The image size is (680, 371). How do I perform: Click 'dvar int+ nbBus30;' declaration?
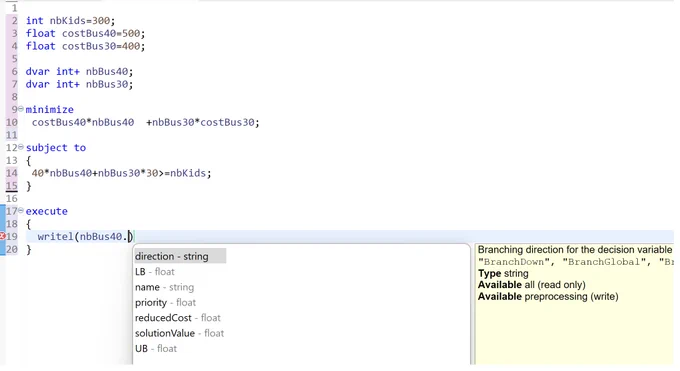(x=79, y=84)
